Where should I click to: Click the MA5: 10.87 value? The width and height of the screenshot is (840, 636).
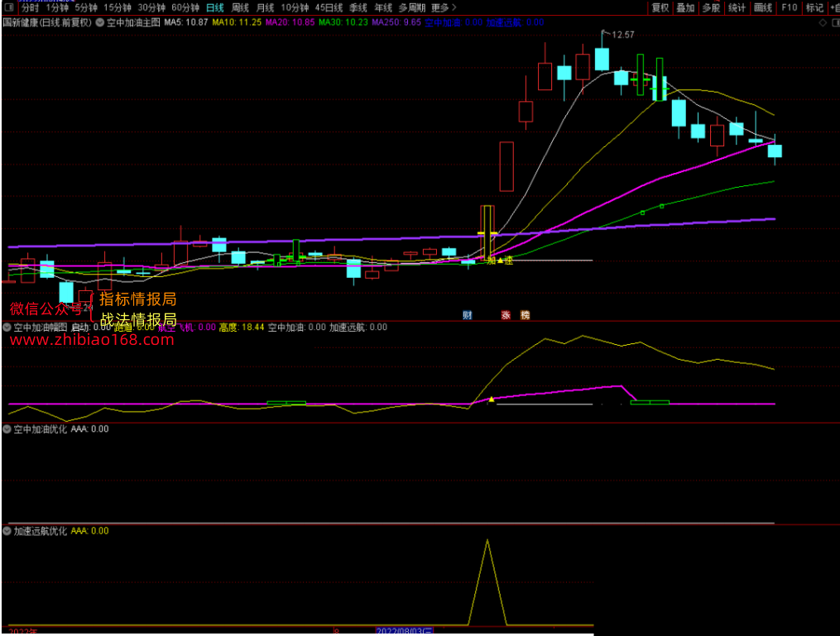coord(186,22)
